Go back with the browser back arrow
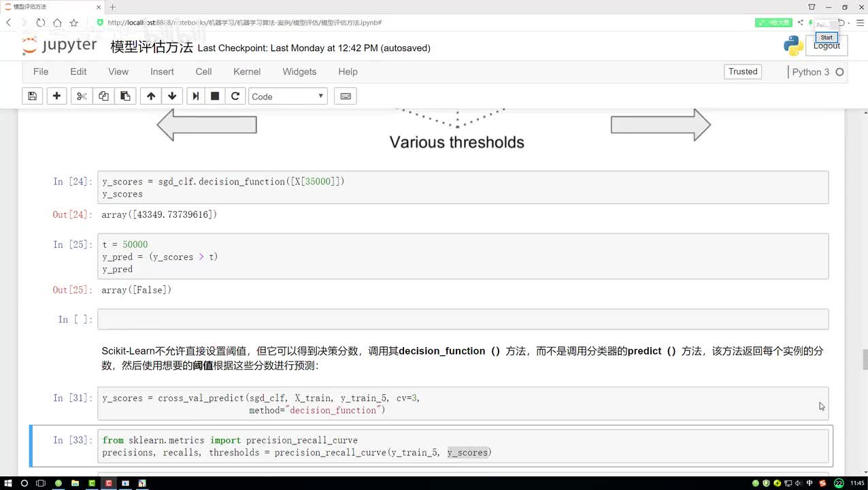Image resolution: width=868 pixels, height=490 pixels. 9,22
